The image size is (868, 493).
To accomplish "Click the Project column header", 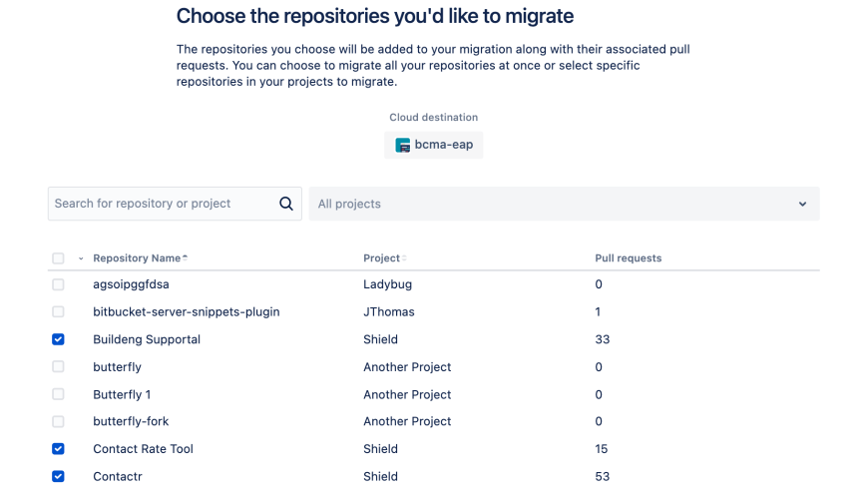I will point(381,258).
